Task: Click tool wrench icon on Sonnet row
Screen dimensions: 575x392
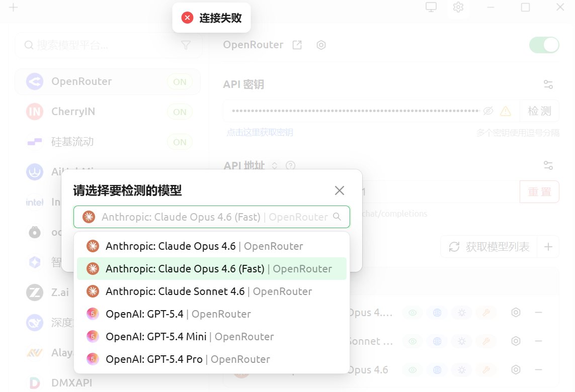Action: pos(486,341)
